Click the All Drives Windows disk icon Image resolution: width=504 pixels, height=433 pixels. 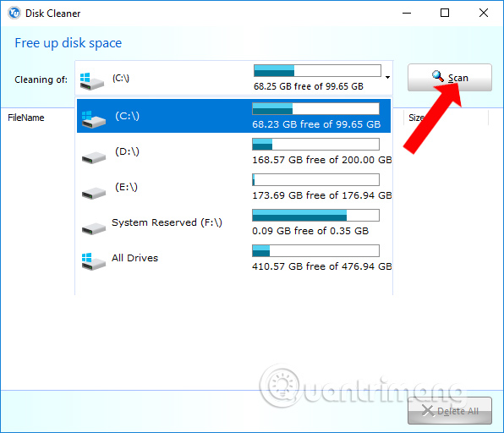pos(93,261)
